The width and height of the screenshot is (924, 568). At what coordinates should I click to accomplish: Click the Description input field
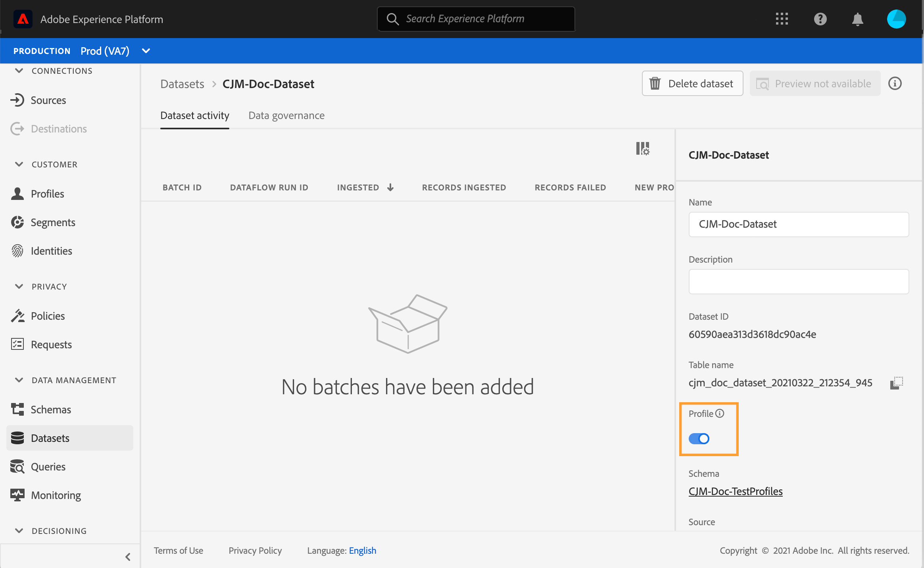click(x=798, y=281)
